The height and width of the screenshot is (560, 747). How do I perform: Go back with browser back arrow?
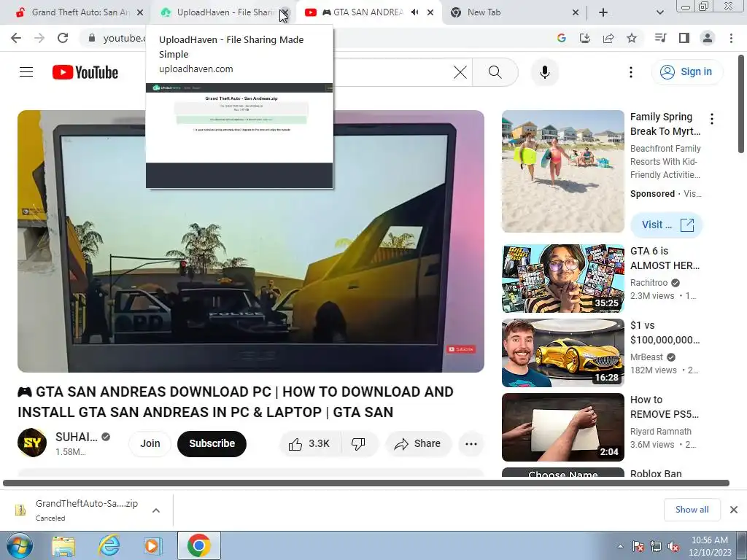pyautogui.click(x=16, y=38)
